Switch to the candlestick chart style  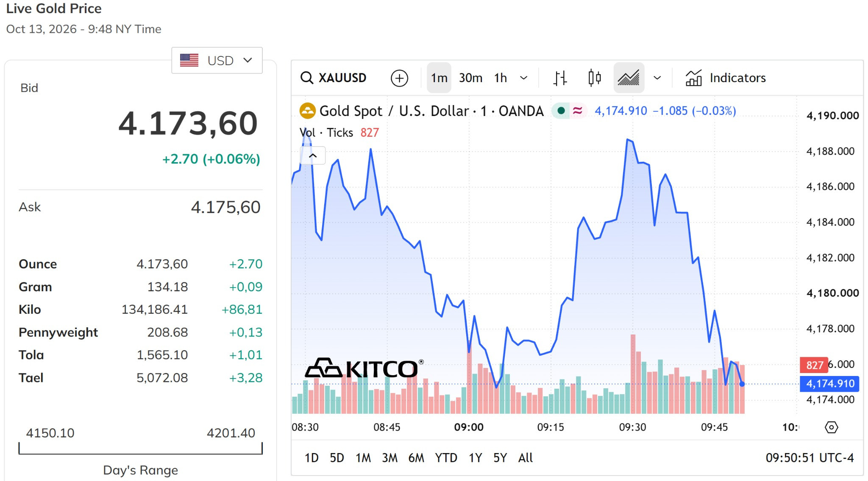coord(595,78)
